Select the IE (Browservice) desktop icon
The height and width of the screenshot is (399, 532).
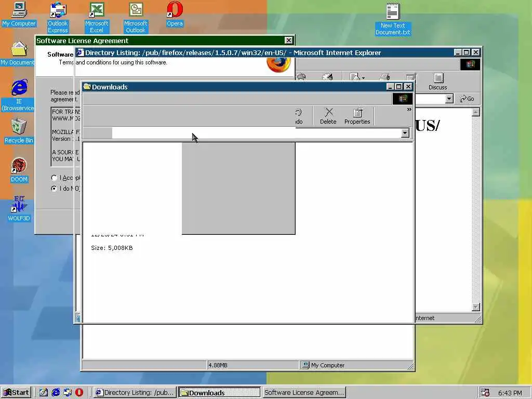[x=18, y=96]
